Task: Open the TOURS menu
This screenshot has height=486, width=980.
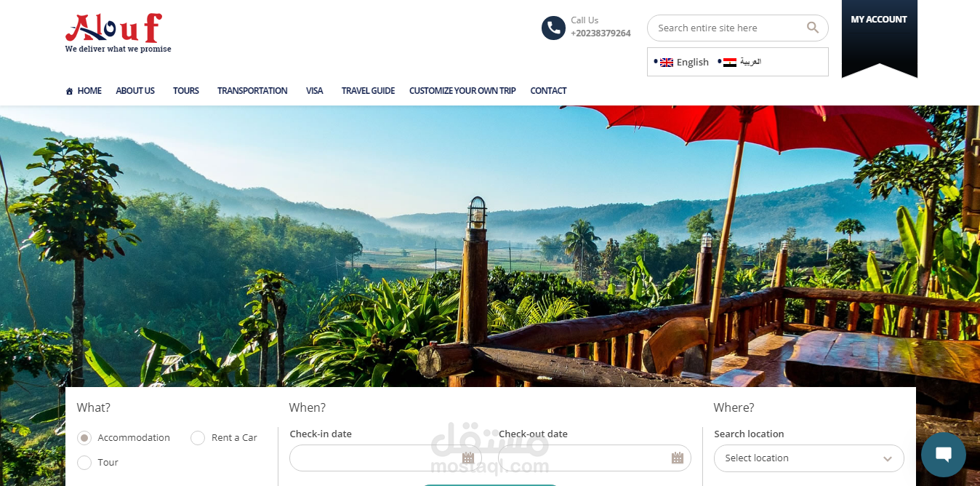Action: point(186,91)
